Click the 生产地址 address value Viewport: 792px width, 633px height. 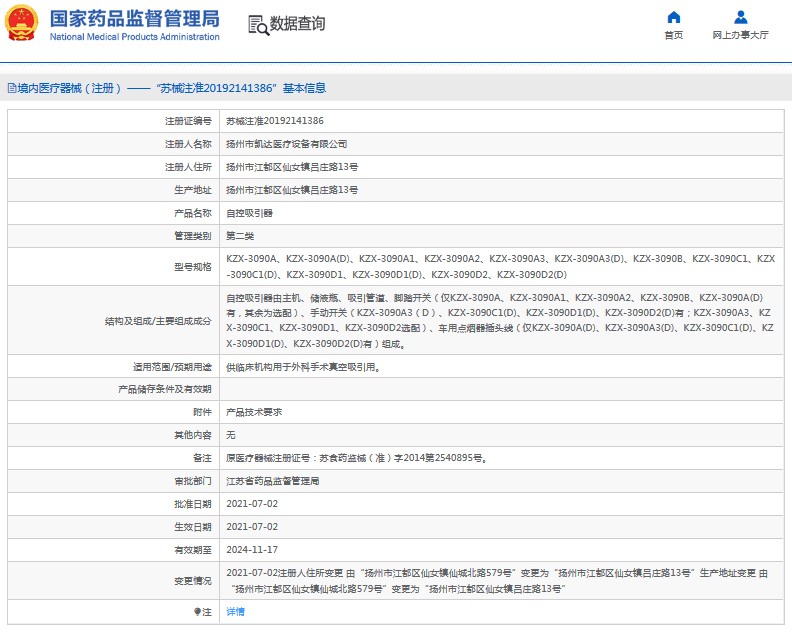click(292, 190)
